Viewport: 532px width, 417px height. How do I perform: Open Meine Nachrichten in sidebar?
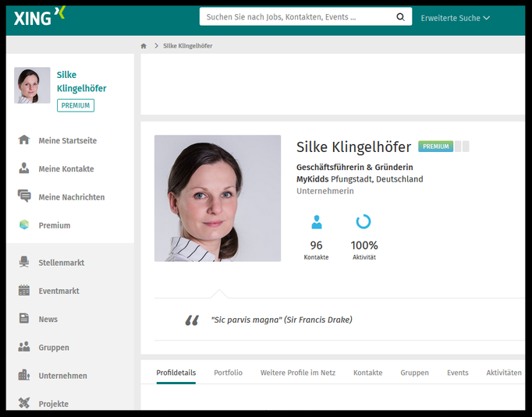point(70,197)
